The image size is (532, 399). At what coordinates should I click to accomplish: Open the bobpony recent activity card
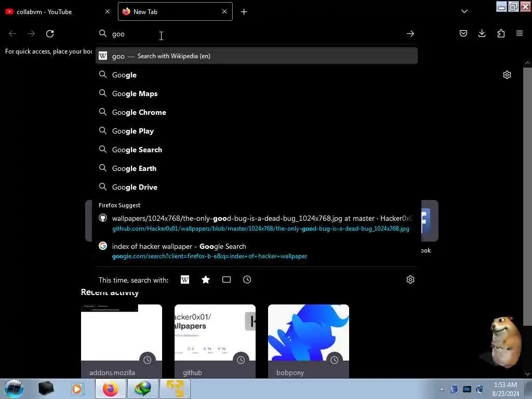coord(309,341)
